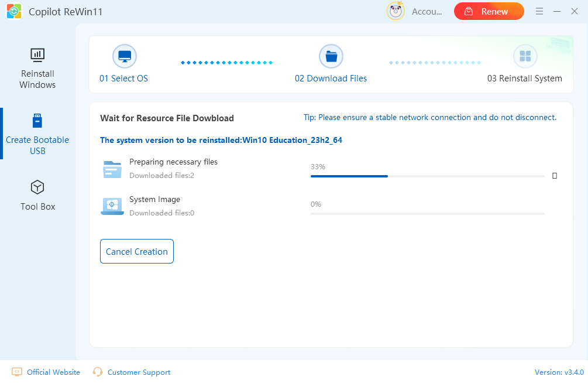Click the Preparing necessary files folder icon
The height and width of the screenshot is (383, 588).
[112, 169]
